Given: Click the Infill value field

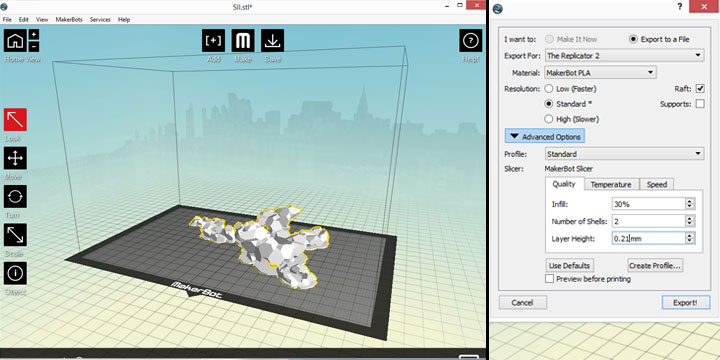Looking at the screenshot, I should (x=648, y=204).
